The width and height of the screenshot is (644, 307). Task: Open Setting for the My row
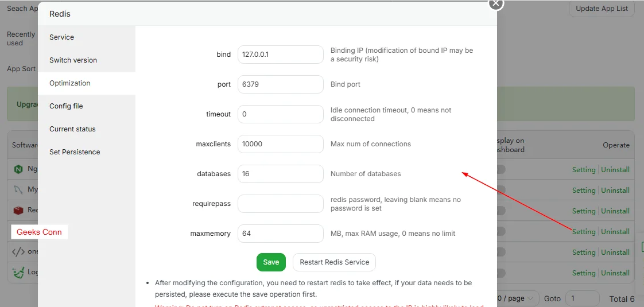tap(584, 190)
